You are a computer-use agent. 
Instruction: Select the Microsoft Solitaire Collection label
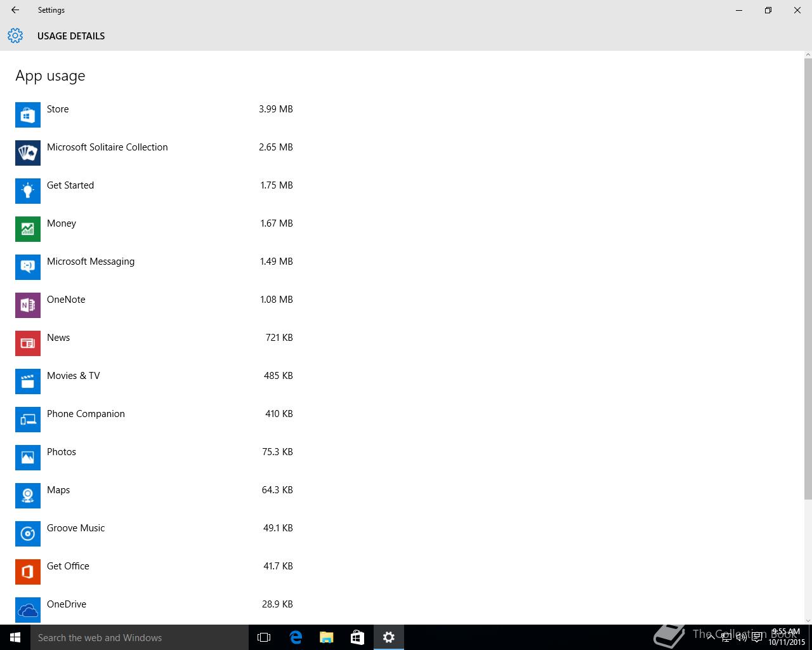pyautogui.click(x=107, y=147)
